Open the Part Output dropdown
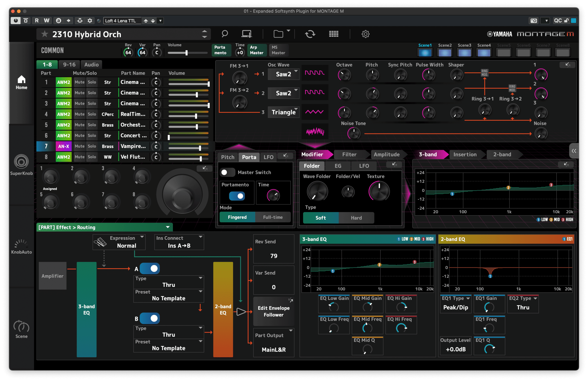This screenshot has height=381, width=588. (x=274, y=342)
